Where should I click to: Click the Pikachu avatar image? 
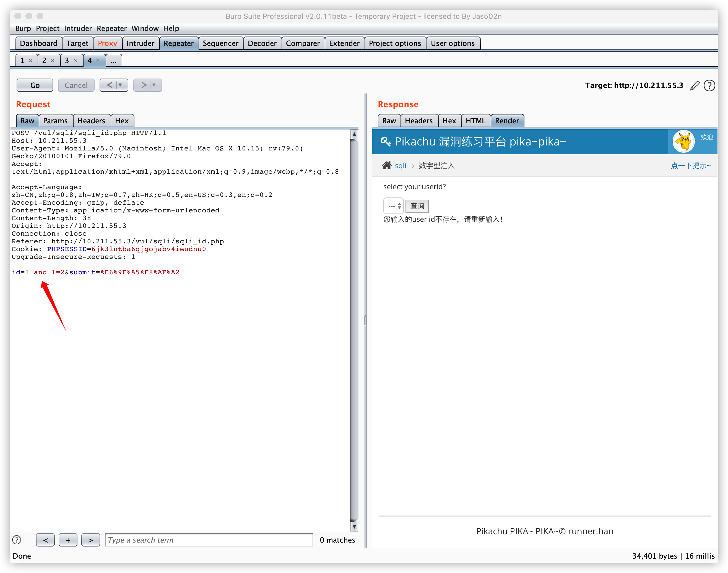pos(684,141)
